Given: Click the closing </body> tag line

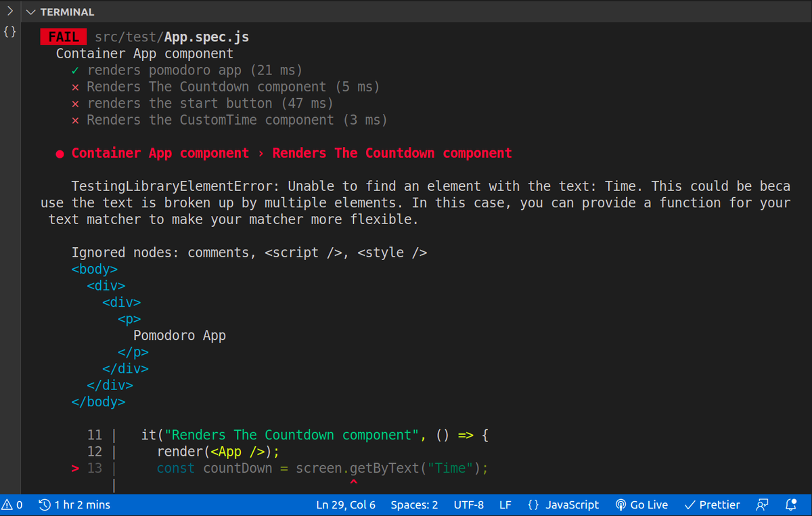Looking at the screenshot, I should point(98,402).
